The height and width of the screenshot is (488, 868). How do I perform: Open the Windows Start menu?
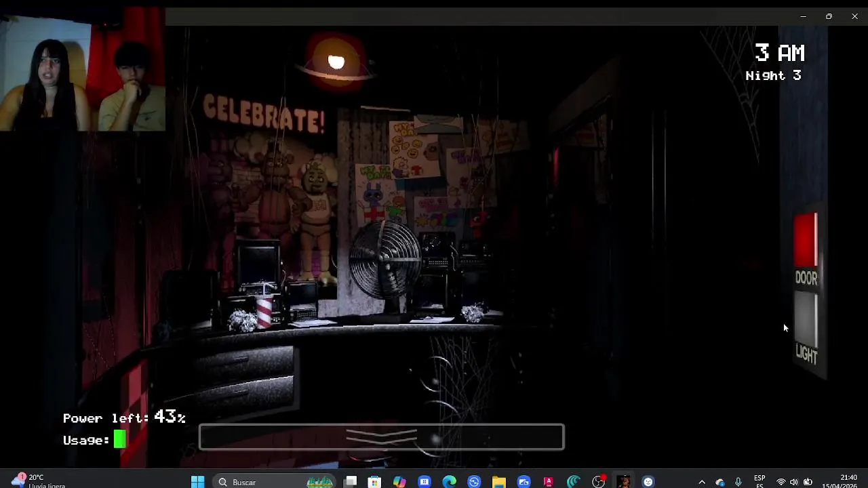point(197,482)
